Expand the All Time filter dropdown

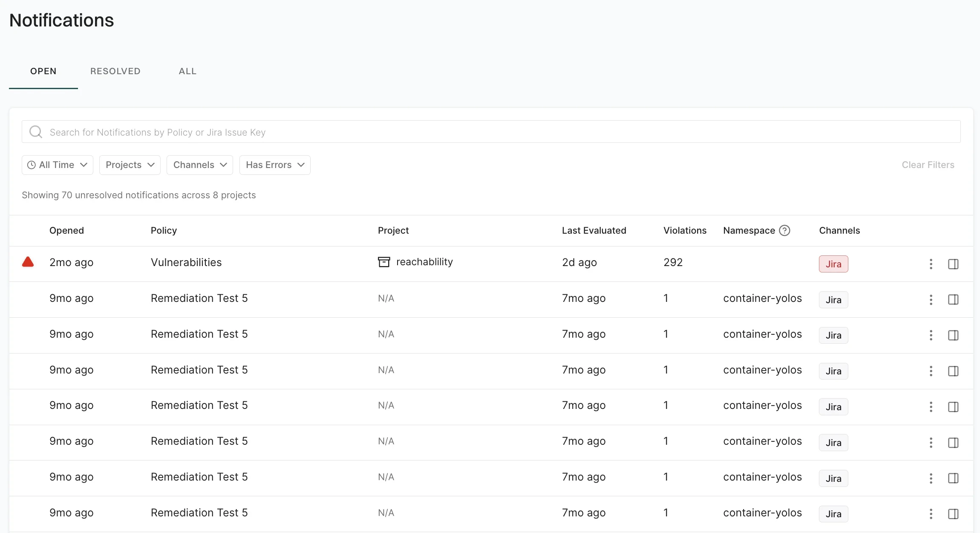click(x=58, y=165)
